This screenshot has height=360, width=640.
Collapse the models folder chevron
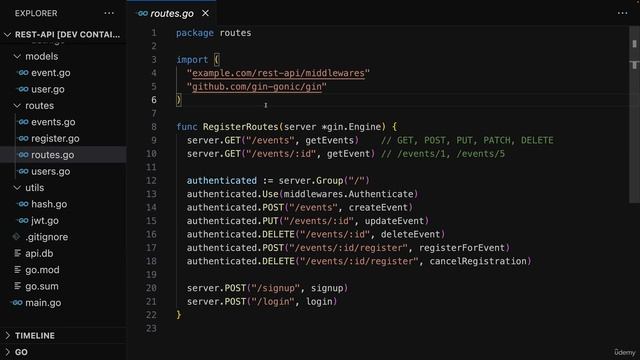pyautogui.click(x=17, y=56)
